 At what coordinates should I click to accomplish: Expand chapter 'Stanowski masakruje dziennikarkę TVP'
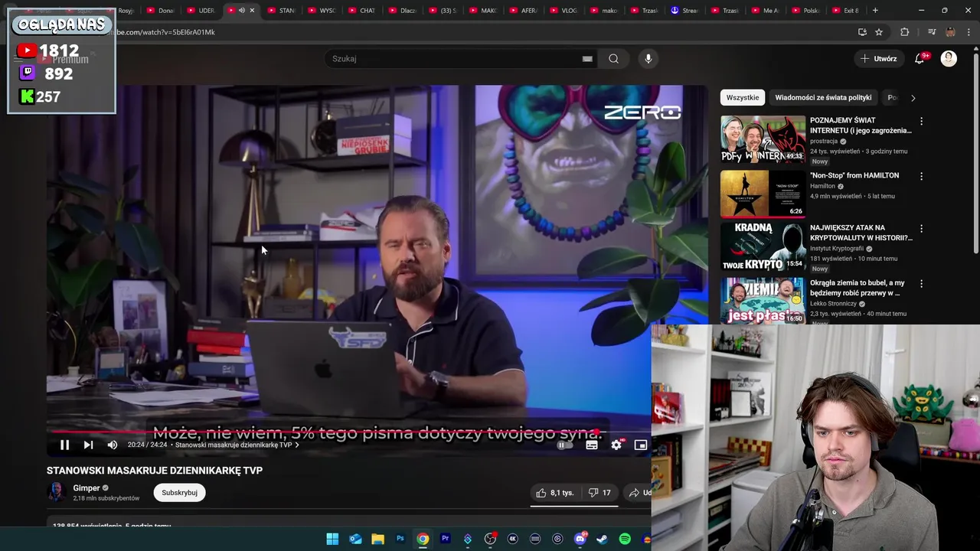pyautogui.click(x=237, y=445)
